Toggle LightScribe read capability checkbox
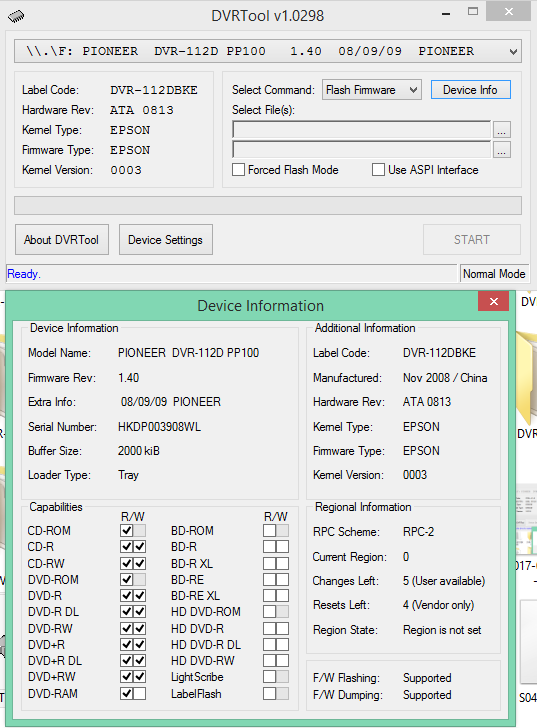The width and height of the screenshot is (537, 728). pos(270,677)
